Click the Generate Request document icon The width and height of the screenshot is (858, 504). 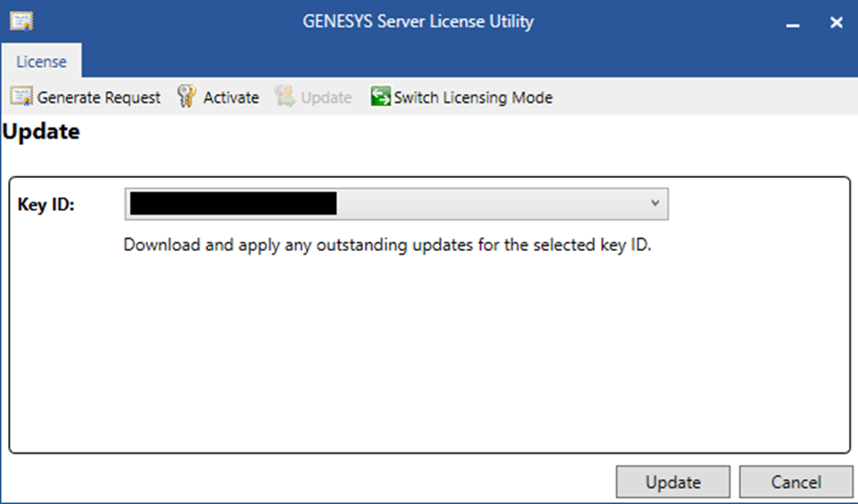click(21, 97)
